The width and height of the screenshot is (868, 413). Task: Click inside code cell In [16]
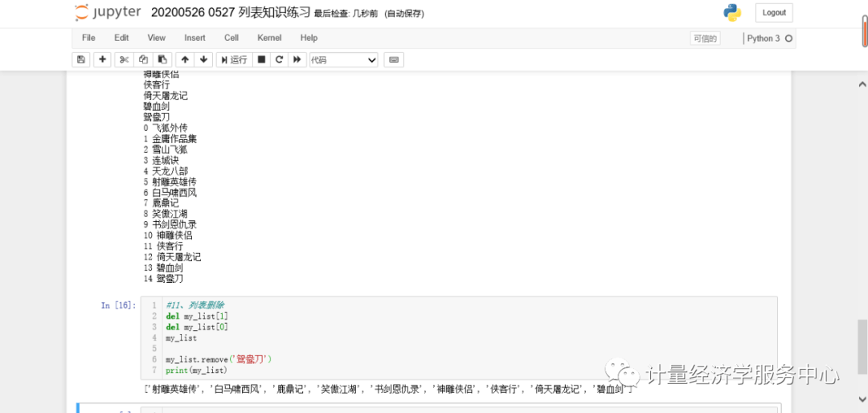460,337
